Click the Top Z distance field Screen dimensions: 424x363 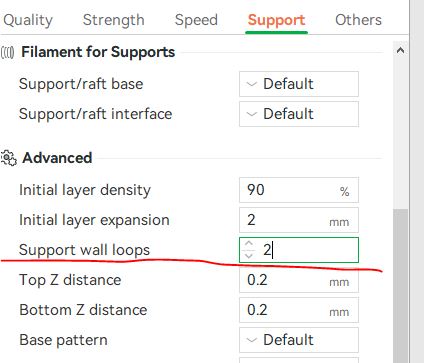[299, 280]
